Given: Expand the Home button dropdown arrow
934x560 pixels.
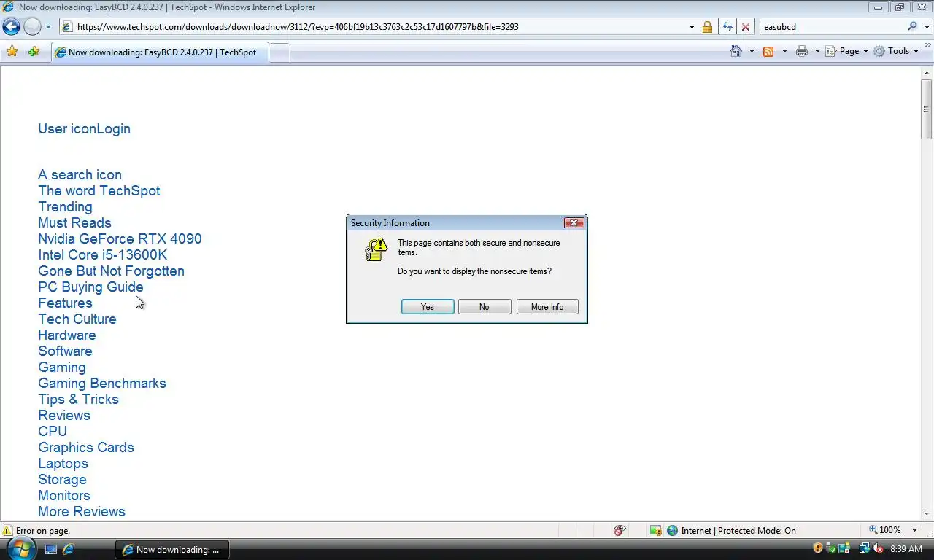Looking at the screenshot, I should click(x=752, y=51).
